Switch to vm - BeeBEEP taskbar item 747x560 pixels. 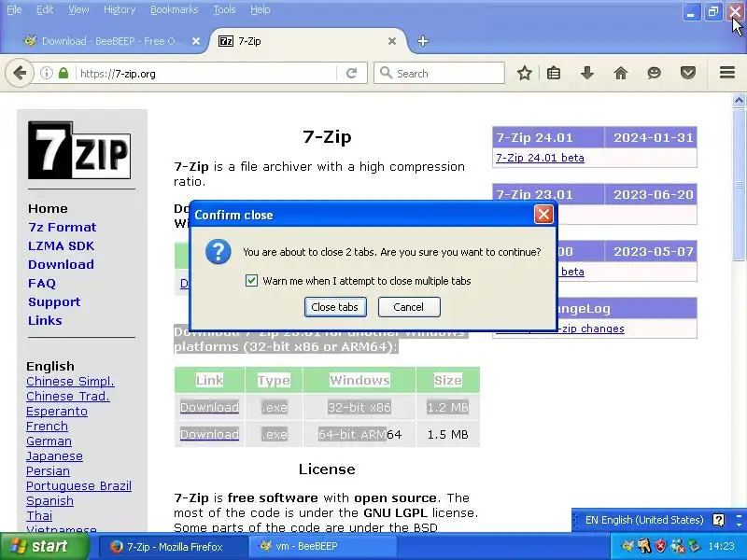tap(323, 546)
